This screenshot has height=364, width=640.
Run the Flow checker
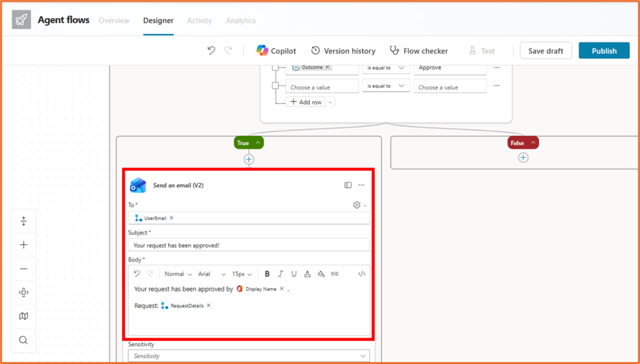[x=418, y=51]
